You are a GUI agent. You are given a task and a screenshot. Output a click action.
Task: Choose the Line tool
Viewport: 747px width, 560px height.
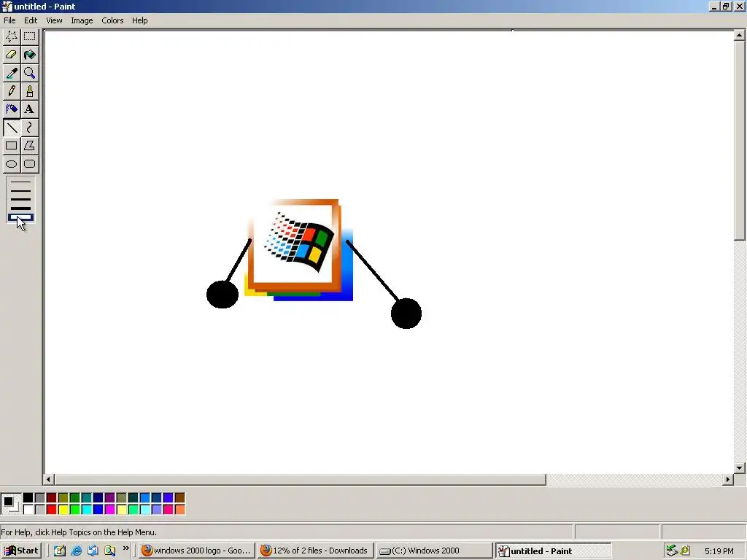[12, 127]
